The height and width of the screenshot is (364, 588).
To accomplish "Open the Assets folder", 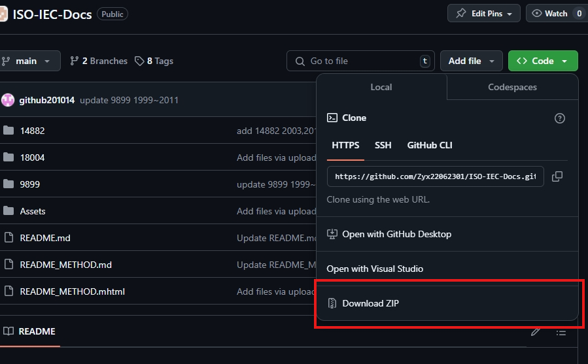I will coord(33,211).
